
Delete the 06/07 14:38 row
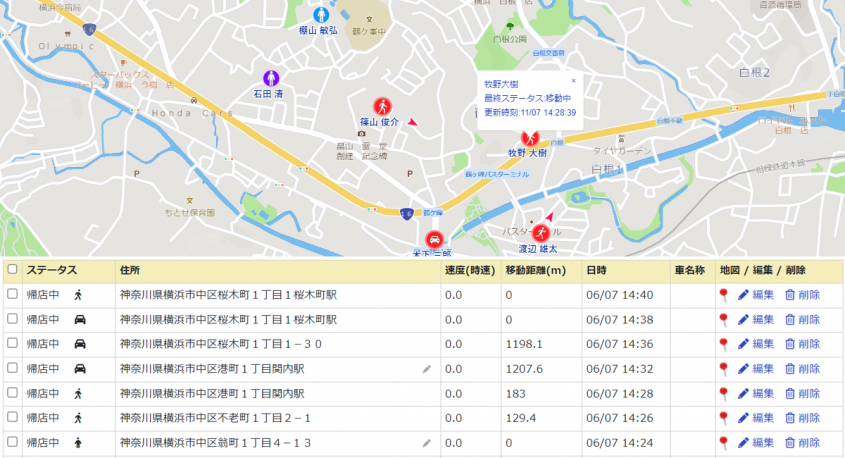coord(802,320)
